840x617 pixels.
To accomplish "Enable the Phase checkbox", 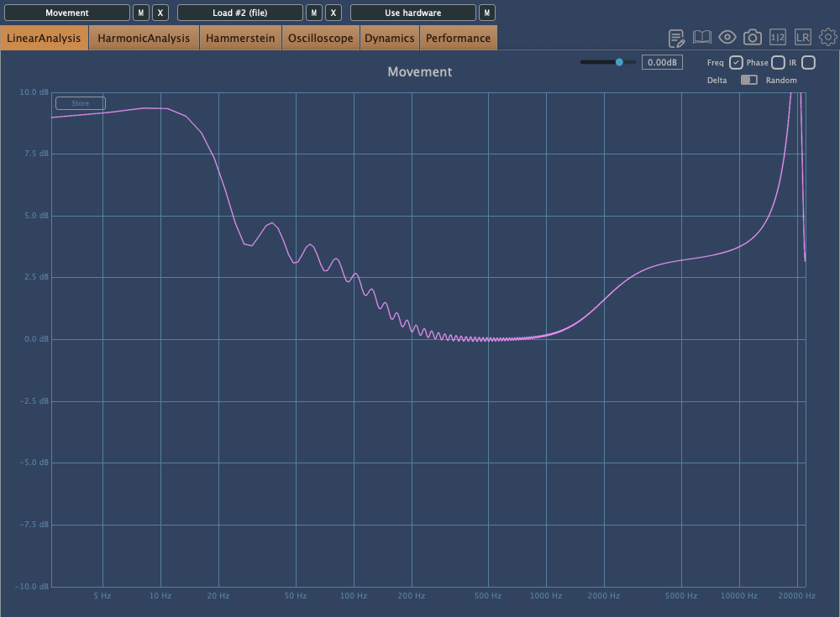I will (x=778, y=62).
